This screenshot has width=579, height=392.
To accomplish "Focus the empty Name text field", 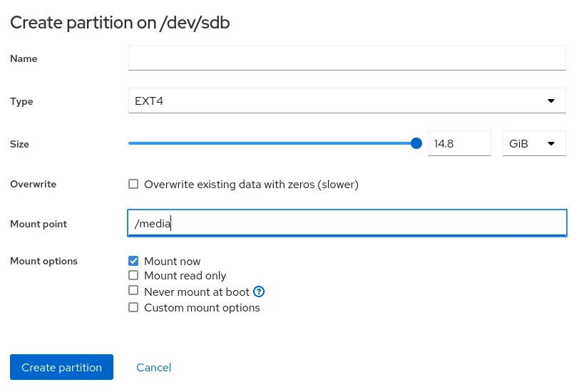I will coord(347,58).
